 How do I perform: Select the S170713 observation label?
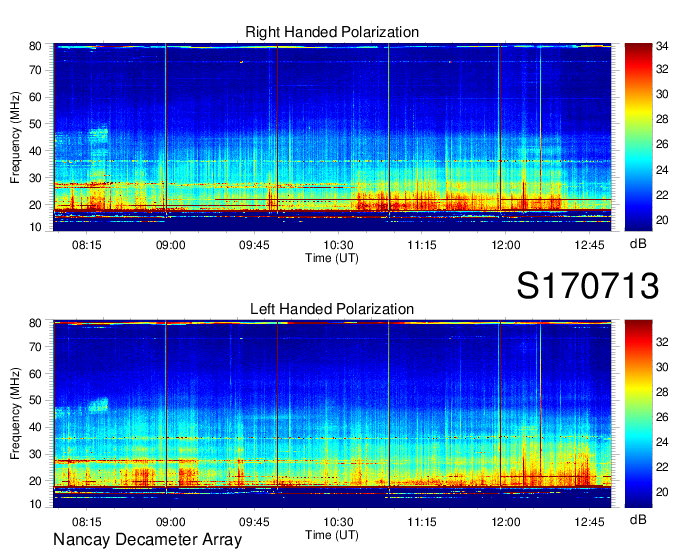coord(588,286)
